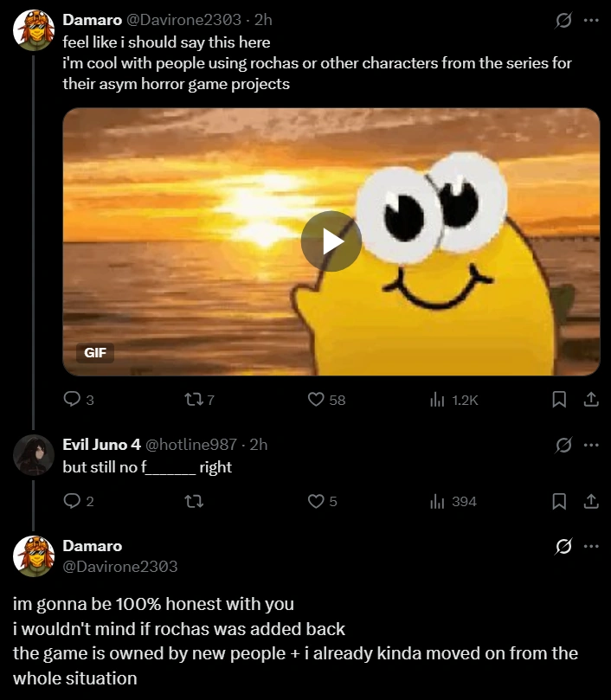Share Evil Juno 4's reply
Image resolution: width=611 pixels, height=700 pixels.
coord(591,501)
